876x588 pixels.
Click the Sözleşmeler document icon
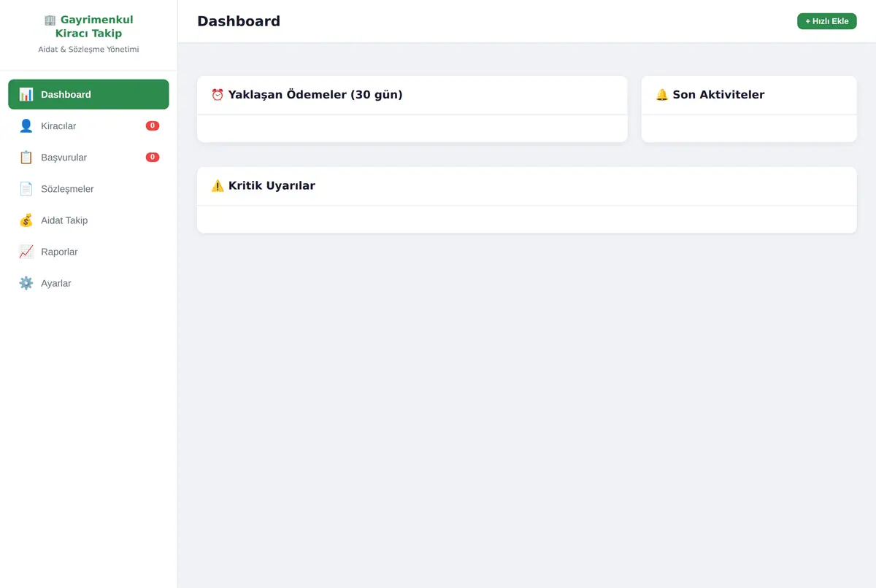[x=26, y=188]
